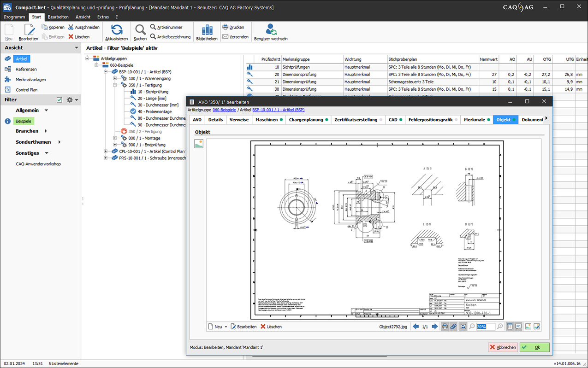Go to previous object with left arrow
Image resolution: width=588 pixels, height=368 pixels.
pyautogui.click(x=416, y=327)
